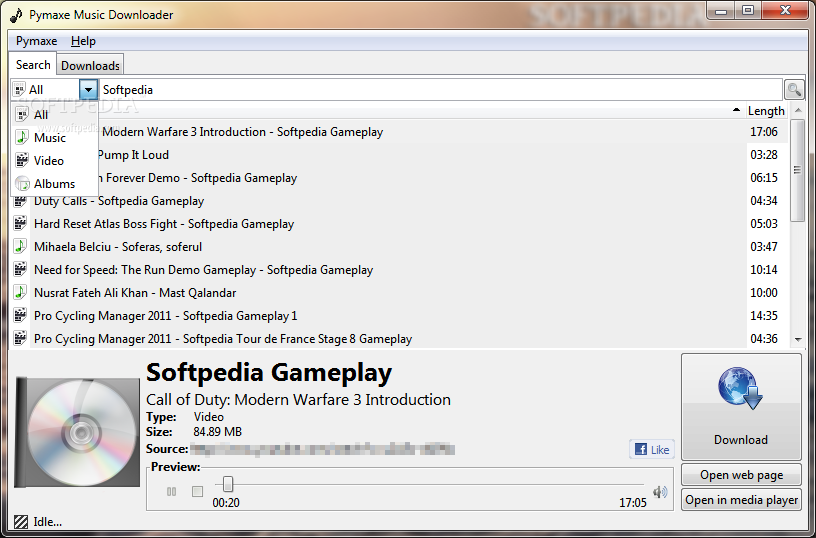Open the Pymaxe menu

point(36,41)
